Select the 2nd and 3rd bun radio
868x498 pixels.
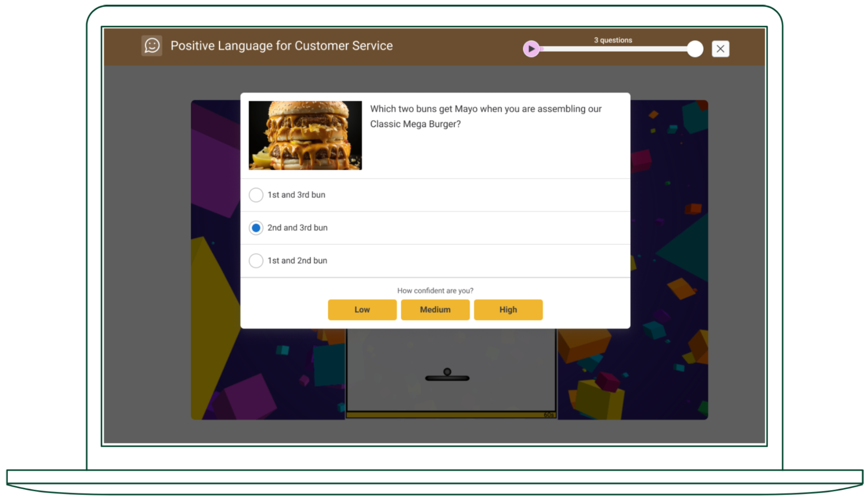tap(256, 228)
